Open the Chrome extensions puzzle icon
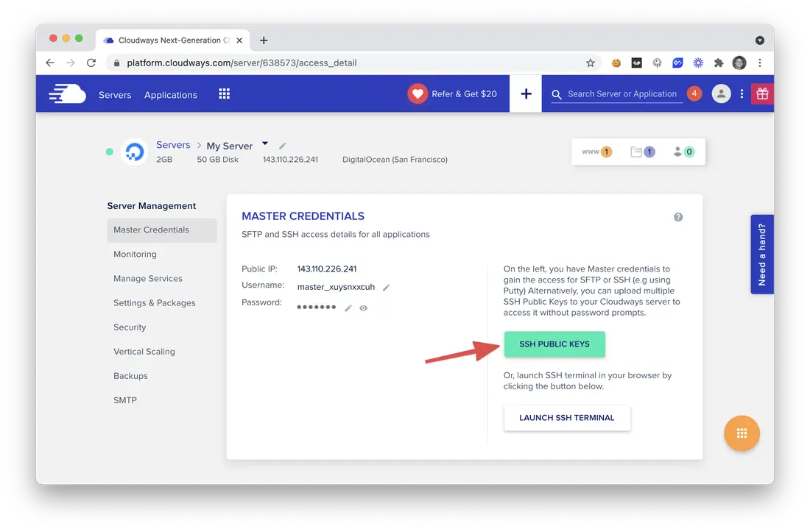Image resolution: width=810 pixels, height=532 pixels. pyautogui.click(x=719, y=63)
